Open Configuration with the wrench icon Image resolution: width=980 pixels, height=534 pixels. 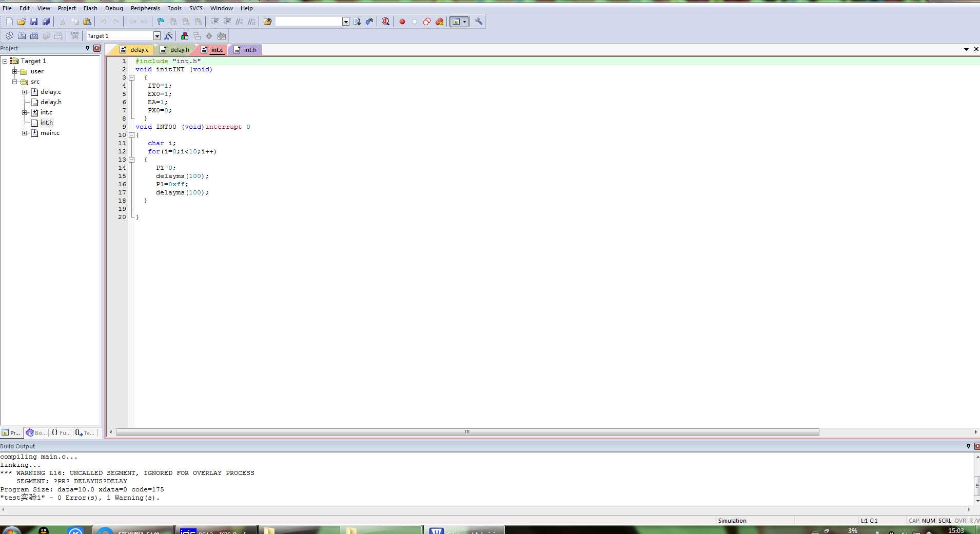coord(479,22)
